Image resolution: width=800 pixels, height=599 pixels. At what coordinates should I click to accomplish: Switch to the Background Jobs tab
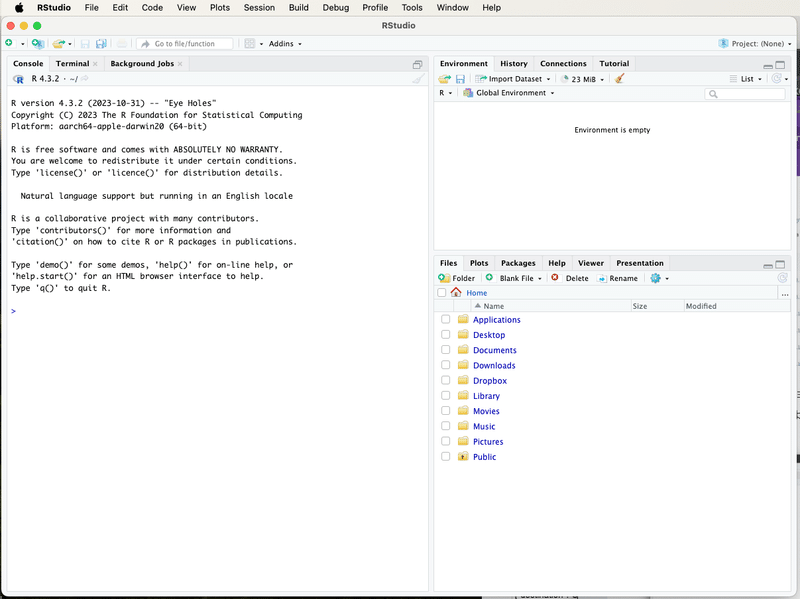tap(142, 64)
